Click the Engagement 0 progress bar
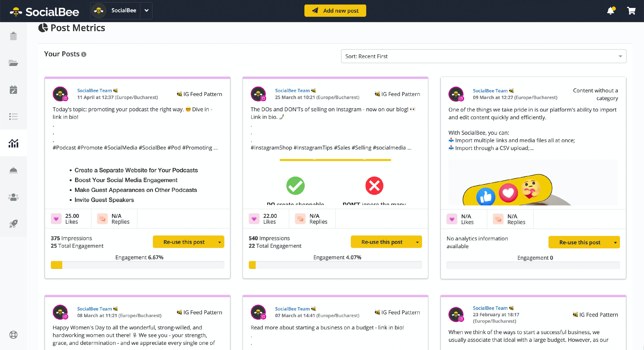Image resolution: width=644 pixels, height=350 pixels. [533, 265]
